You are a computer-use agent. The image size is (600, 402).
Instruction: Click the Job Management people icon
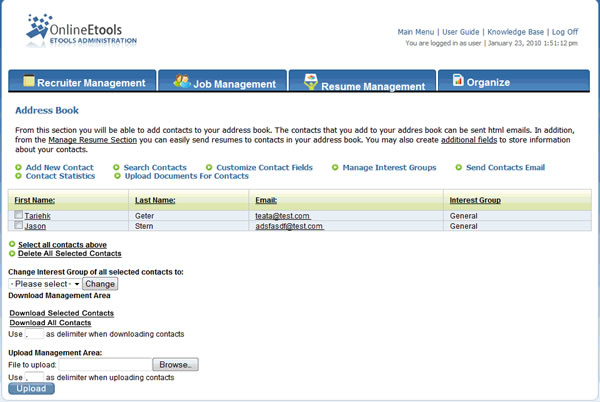[x=181, y=82]
